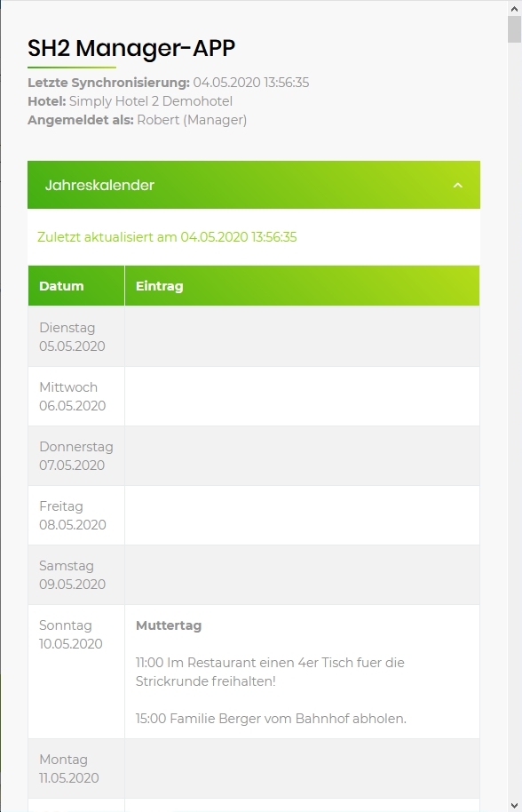The height and width of the screenshot is (812, 522).
Task: Select the Samstag 09.05.2020 date cell
Action: (x=76, y=575)
